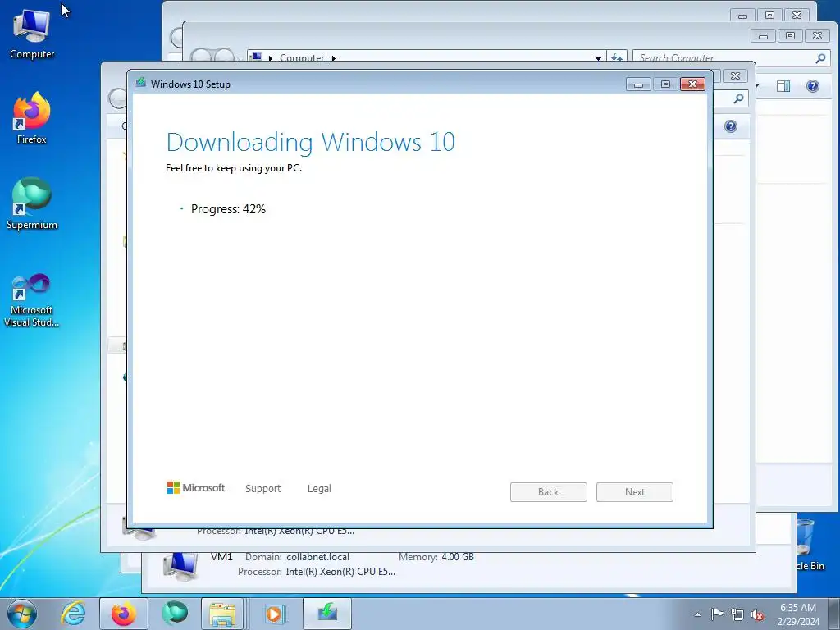This screenshot has width=840, height=630.
Task: Click the Back button in Setup
Action: tap(549, 492)
